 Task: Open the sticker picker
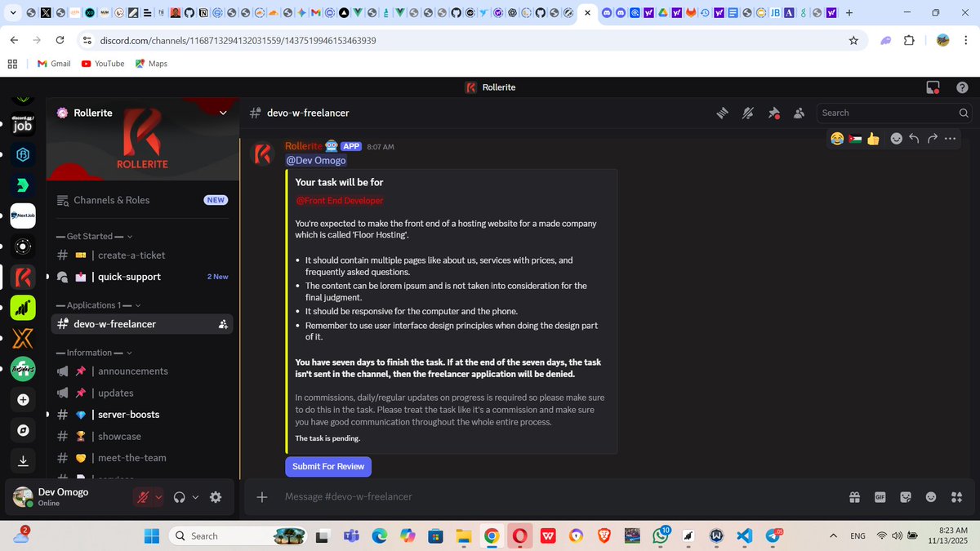[x=906, y=496]
